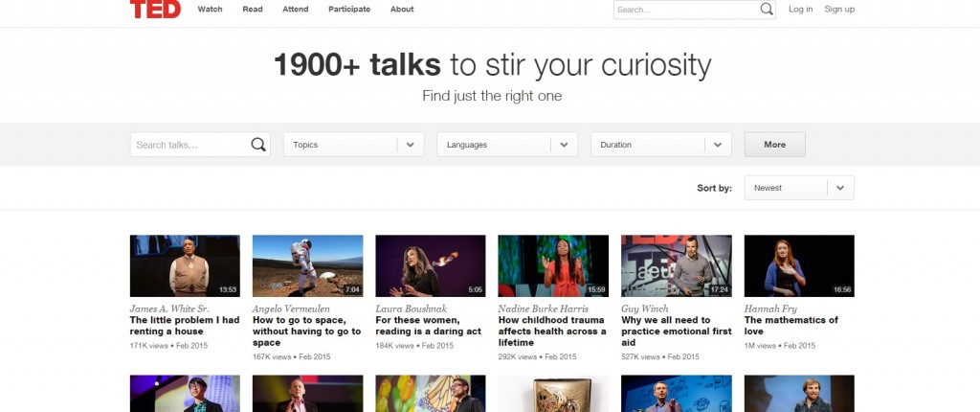Screen dimensions: 980x412
Task: Click title "How to go to space, without having to go to space"
Action: coord(307,332)
